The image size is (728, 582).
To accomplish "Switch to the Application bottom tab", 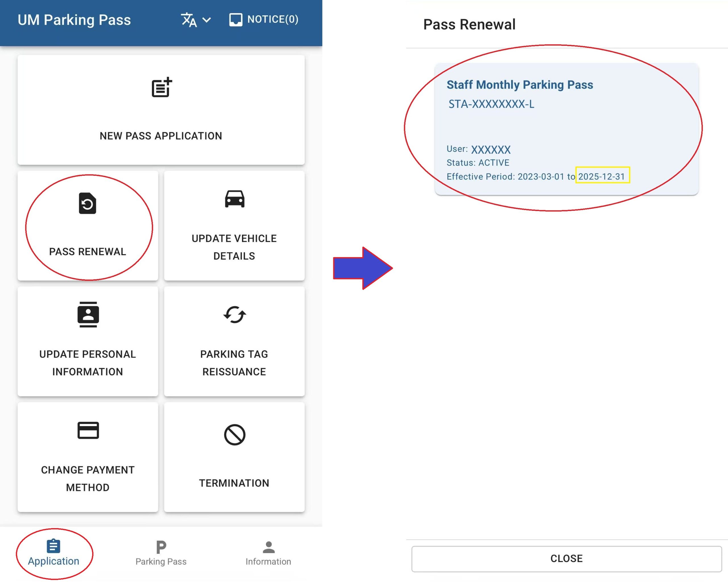I will (x=54, y=553).
